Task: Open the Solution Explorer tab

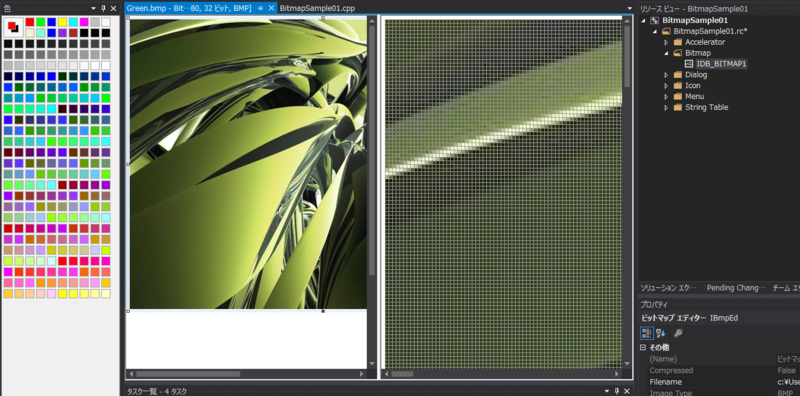Action: 668,288
